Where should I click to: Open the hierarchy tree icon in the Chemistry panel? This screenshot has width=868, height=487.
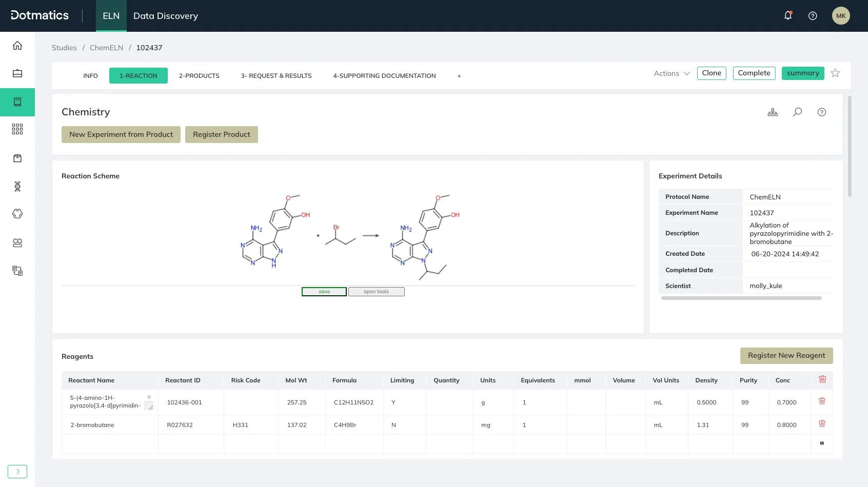tap(773, 112)
